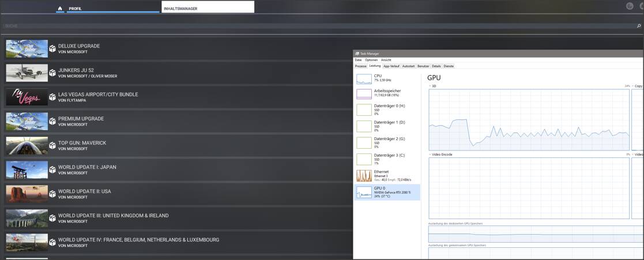Click the package icon beside World Update II: USA
The height and width of the screenshot is (260, 644).
pyautogui.click(x=52, y=194)
